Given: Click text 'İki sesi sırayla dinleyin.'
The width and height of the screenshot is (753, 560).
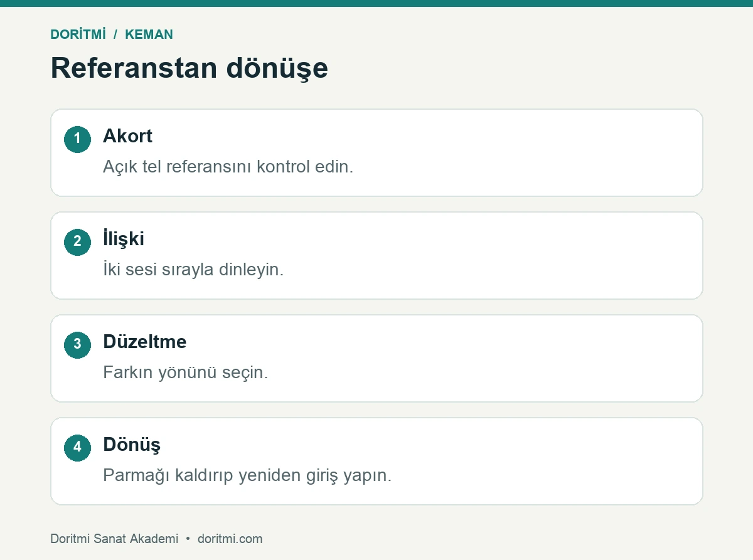Looking at the screenshot, I should click(x=193, y=270).
